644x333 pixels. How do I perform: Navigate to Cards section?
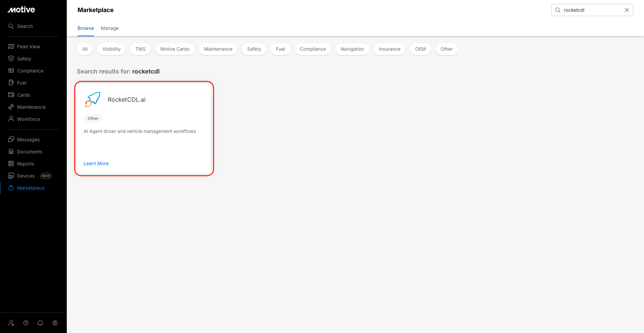[x=19, y=95]
